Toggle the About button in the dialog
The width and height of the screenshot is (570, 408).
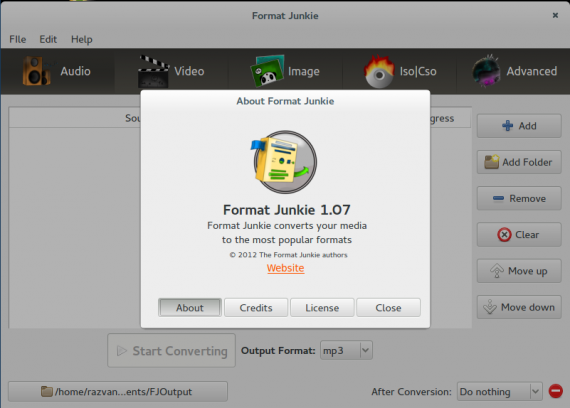190,308
